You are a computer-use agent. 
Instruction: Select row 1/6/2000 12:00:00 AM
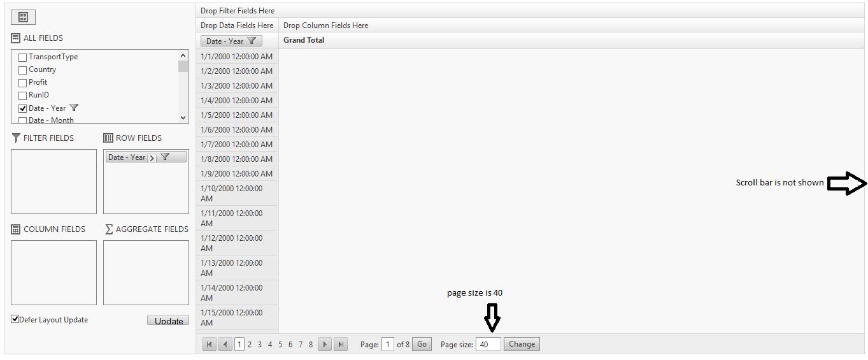pos(237,129)
